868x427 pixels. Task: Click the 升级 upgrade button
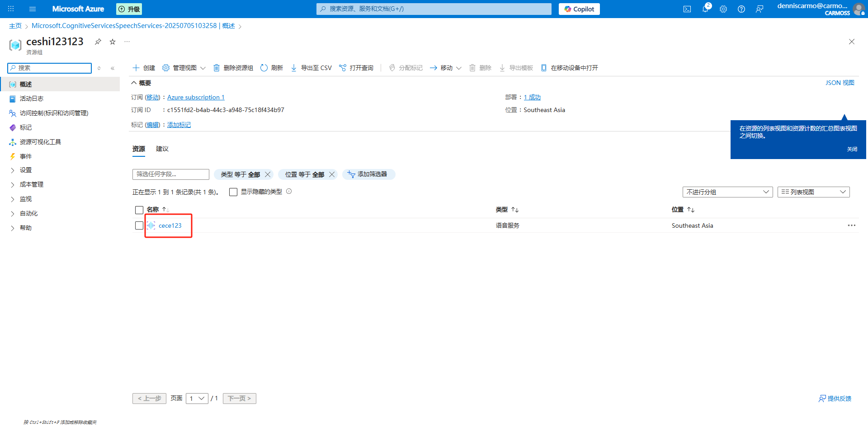click(129, 9)
